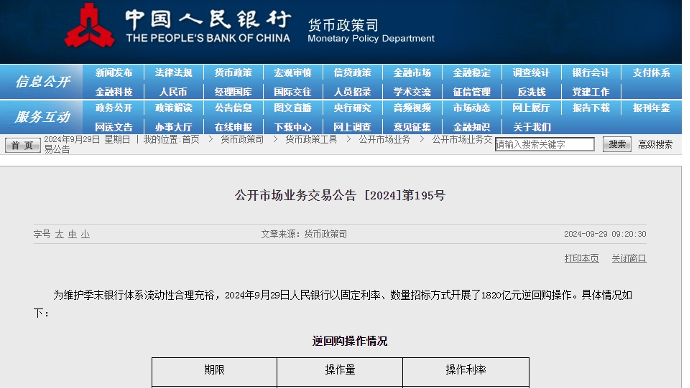Open the 新闻发布 menu

[x=114, y=73]
